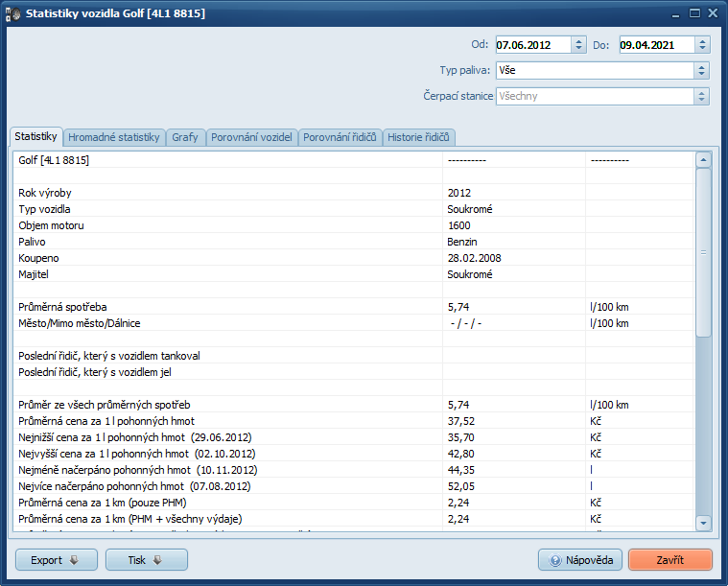Screen dimensions: 728x586
Task: Select the Palivo row
Action: pyautogui.click(x=354, y=242)
